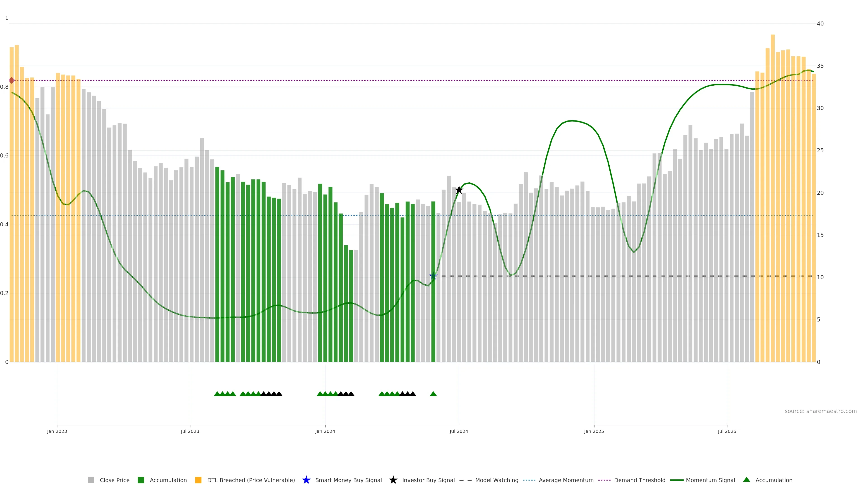Click the Jul 2023 x-axis tick label
Screen dimensions: 868x488
pyautogui.click(x=190, y=431)
